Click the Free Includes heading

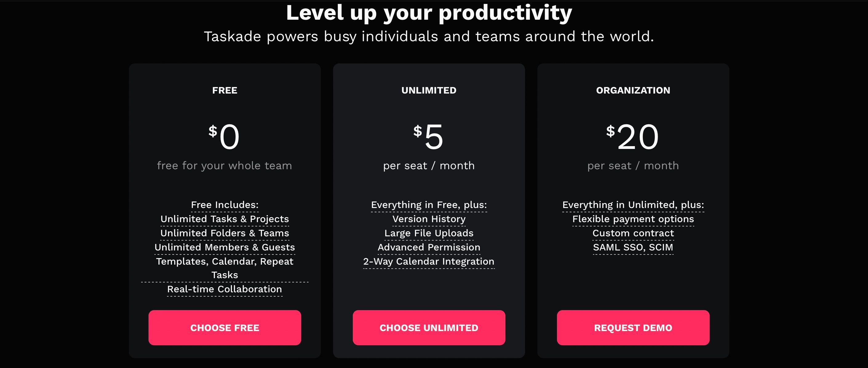point(225,205)
